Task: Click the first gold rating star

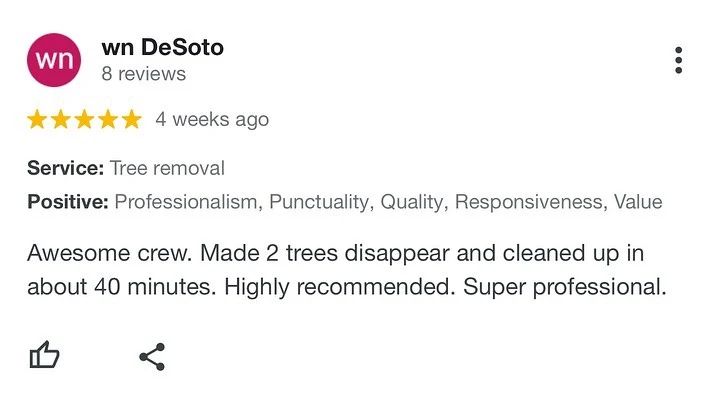Action: [38, 120]
